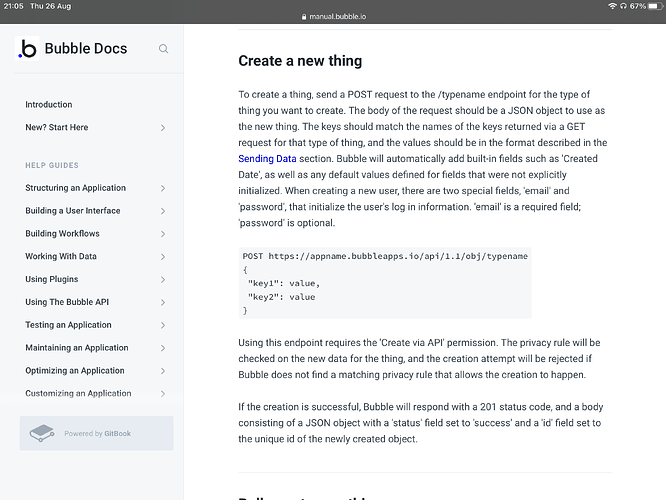This screenshot has width=666, height=500.
Task: Click the GitBook logo icon
Action: [x=42, y=433]
